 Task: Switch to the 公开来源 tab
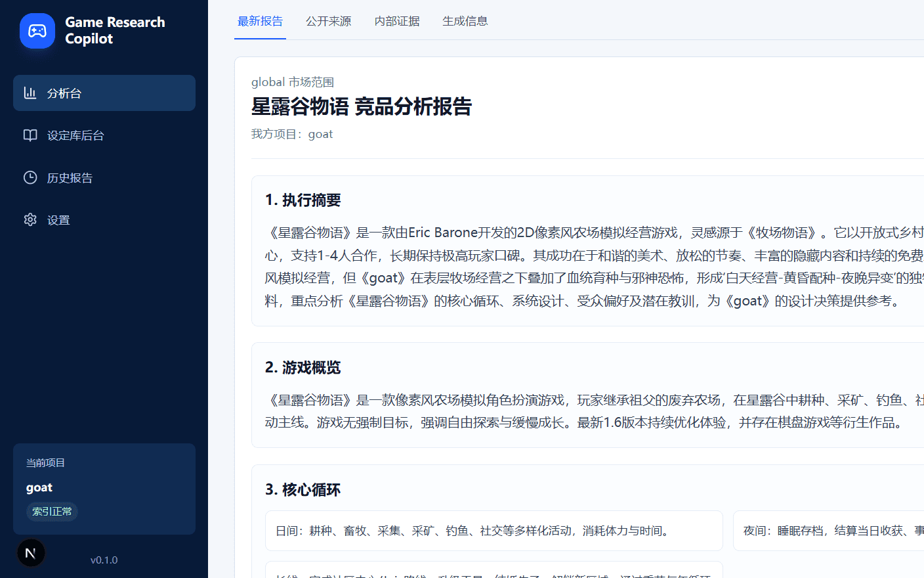[x=329, y=21]
